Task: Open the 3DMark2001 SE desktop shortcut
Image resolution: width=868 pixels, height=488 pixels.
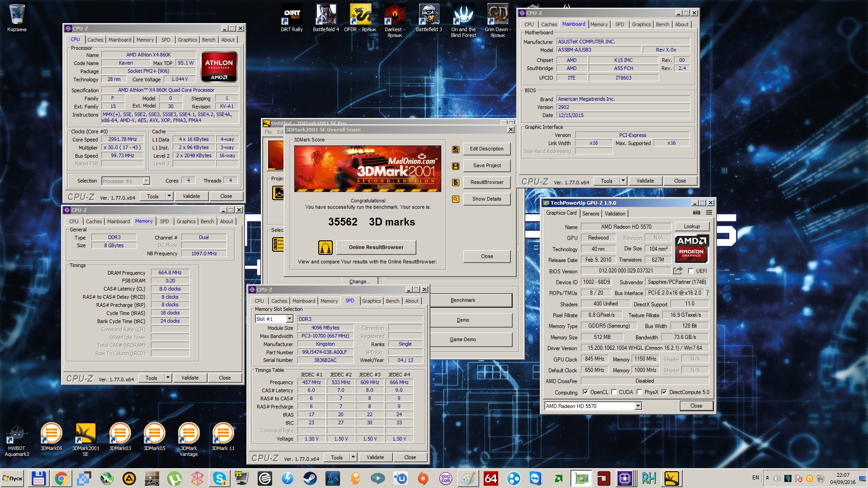Action: point(85,439)
